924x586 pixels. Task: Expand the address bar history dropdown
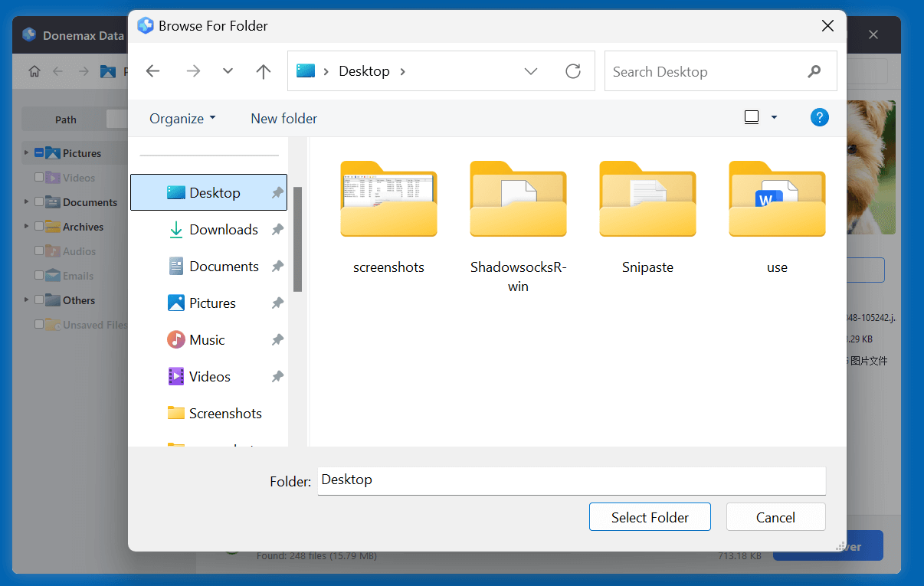tap(530, 71)
